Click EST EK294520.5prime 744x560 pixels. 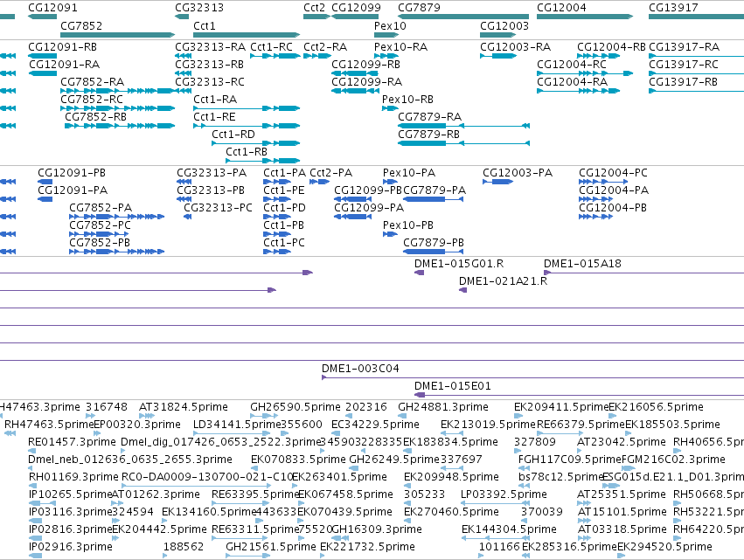pos(621,556)
